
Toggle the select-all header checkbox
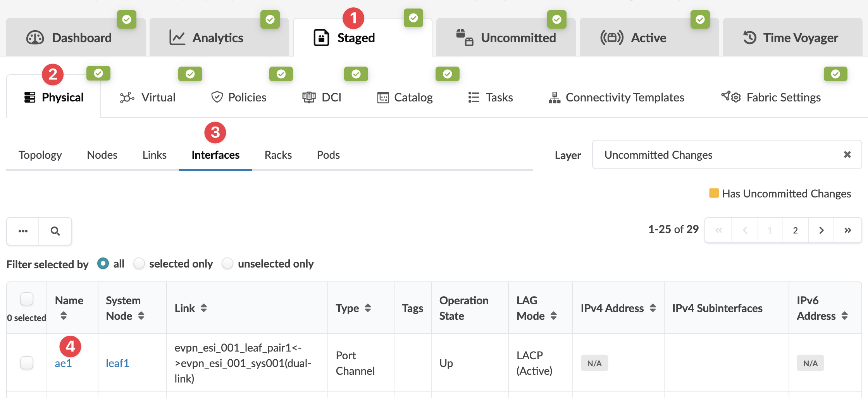(27, 299)
